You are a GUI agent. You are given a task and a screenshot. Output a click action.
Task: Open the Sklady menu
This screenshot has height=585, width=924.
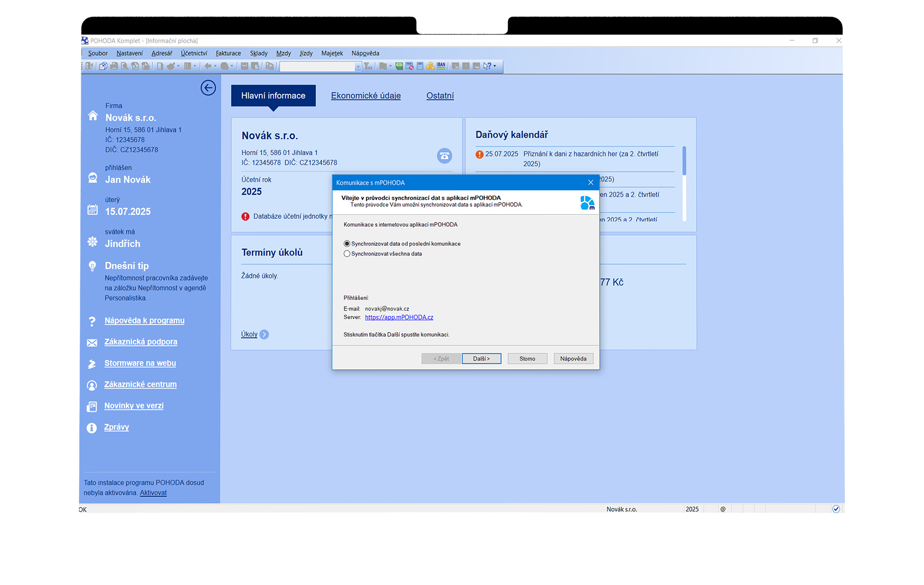258,53
